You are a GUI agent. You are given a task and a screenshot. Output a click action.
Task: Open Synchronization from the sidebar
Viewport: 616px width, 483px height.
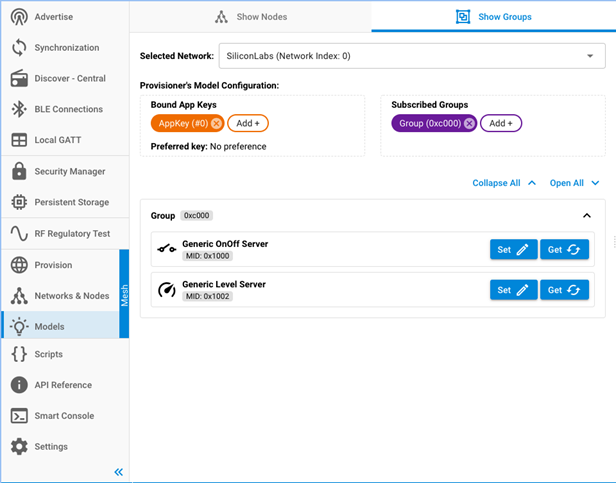click(x=66, y=48)
